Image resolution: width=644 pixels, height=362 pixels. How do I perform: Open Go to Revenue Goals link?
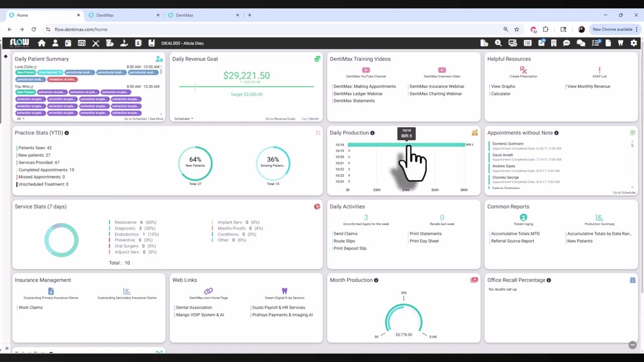tap(280, 119)
